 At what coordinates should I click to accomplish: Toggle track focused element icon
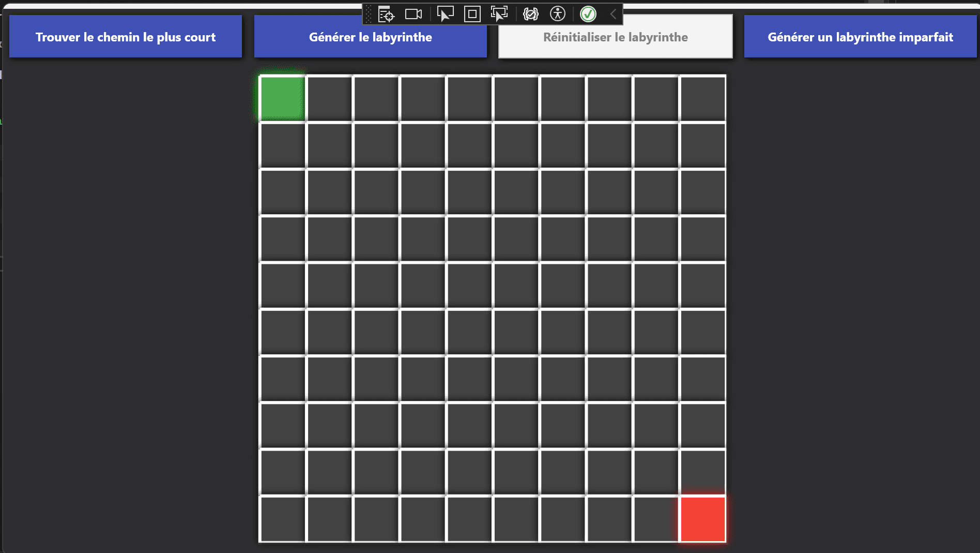499,14
